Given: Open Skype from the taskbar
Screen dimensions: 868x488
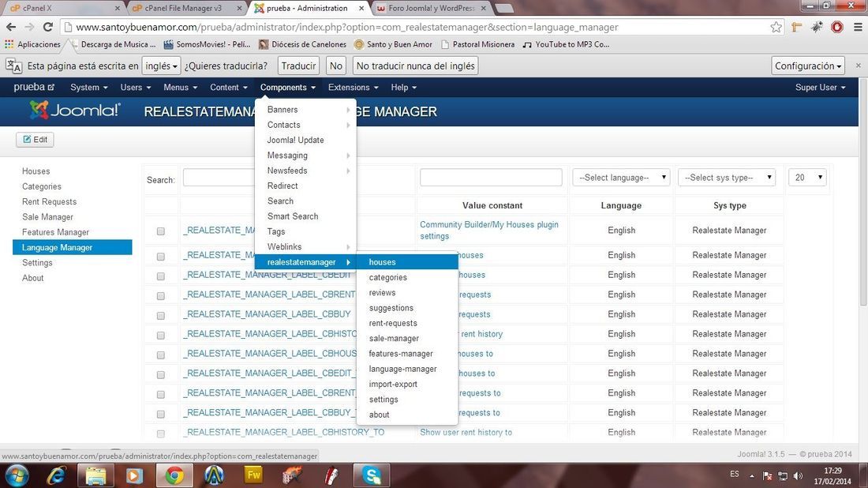Looking at the screenshot, I should click(372, 475).
